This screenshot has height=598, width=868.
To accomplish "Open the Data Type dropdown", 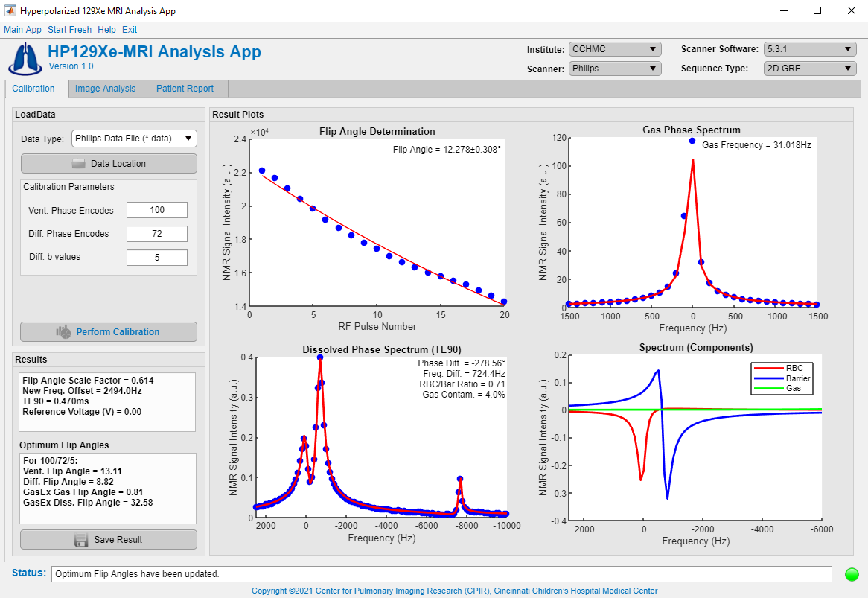I will tap(134, 139).
